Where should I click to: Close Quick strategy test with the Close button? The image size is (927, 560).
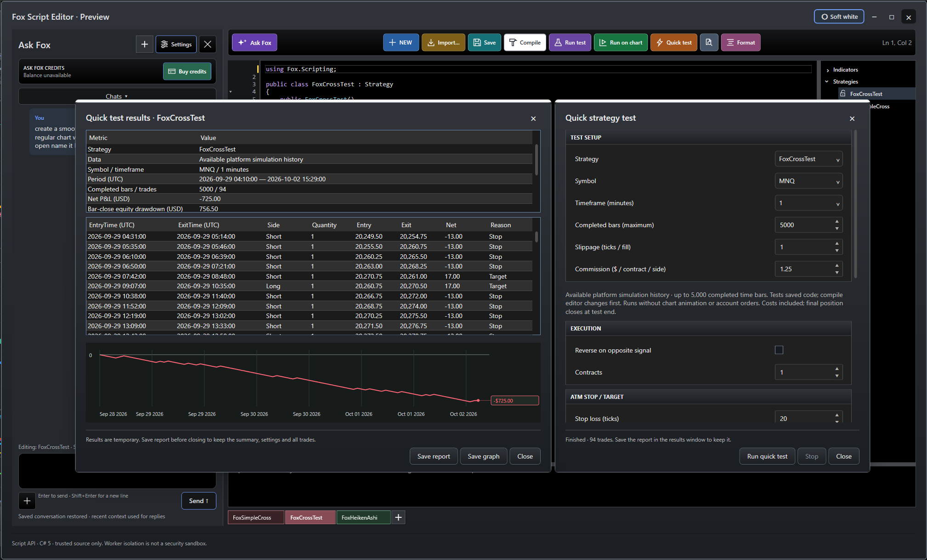844,456
